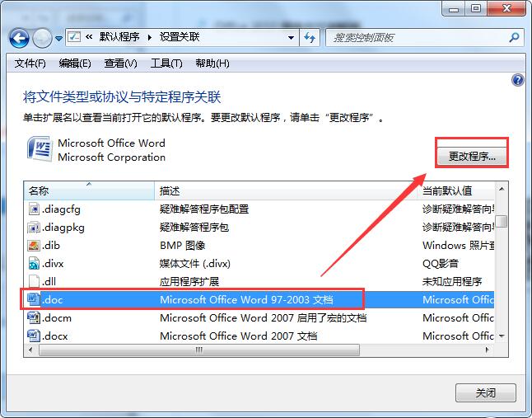The width and height of the screenshot is (532, 418).
Task: Open the 帮助(H) menu
Action: (x=212, y=63)
